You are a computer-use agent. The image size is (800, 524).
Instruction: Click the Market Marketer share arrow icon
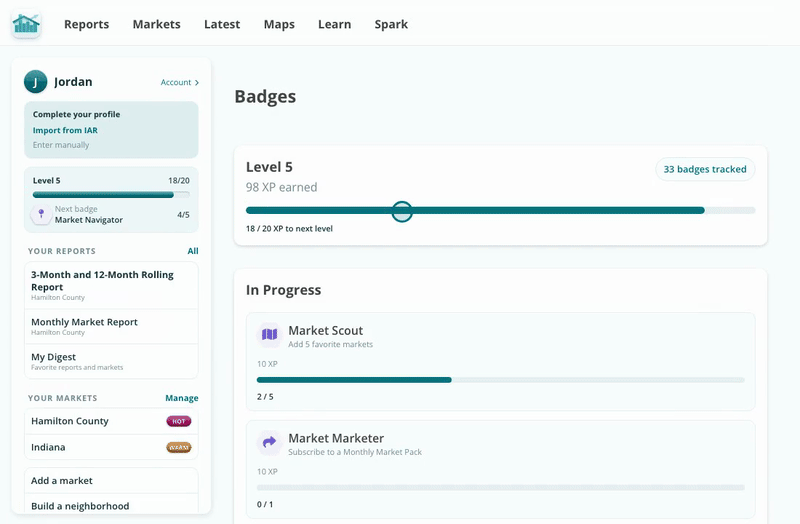click(x=269, y=442)
